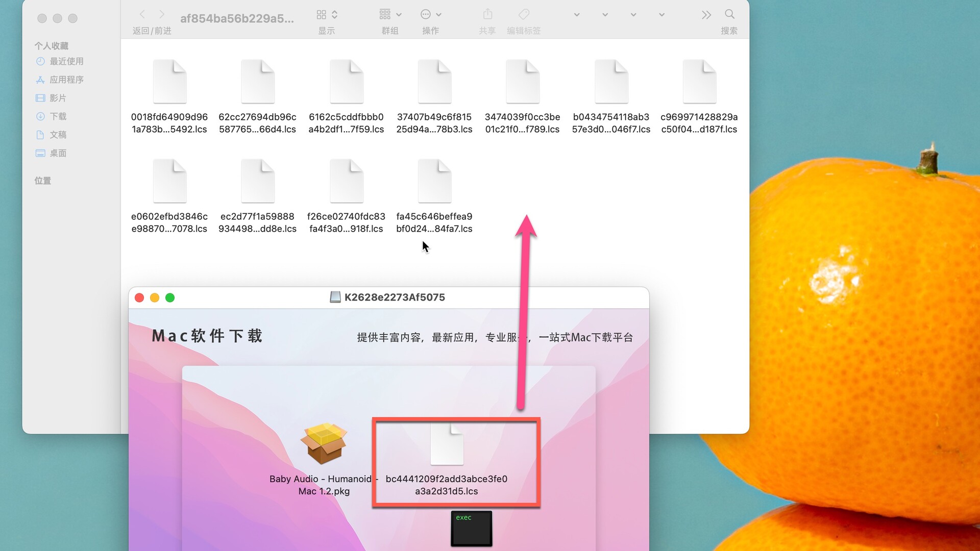Click the first hidden toolbar chevron dropdown
This screenshot has height=551, width=980.
coord(577,15)
